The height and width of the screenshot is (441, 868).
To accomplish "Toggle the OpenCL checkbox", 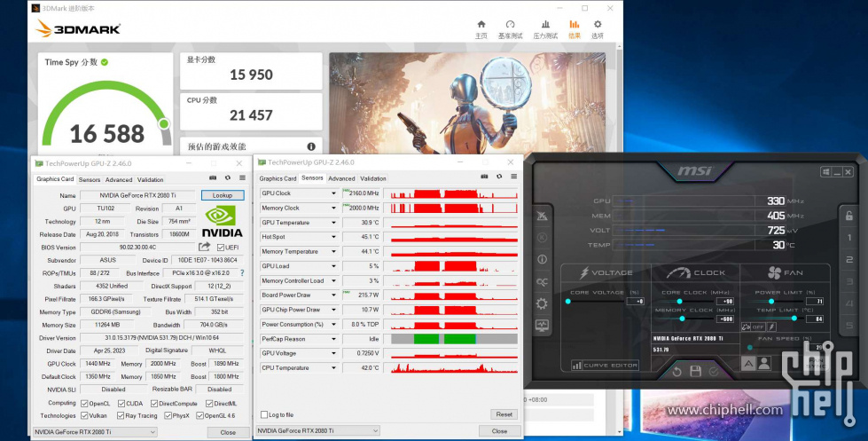I will click(84, 404).
